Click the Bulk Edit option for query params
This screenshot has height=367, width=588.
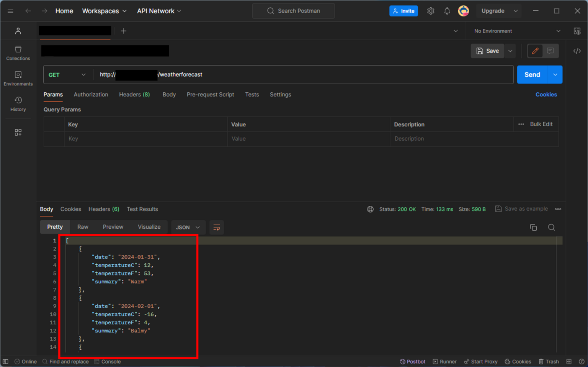[x=541, y=124]
